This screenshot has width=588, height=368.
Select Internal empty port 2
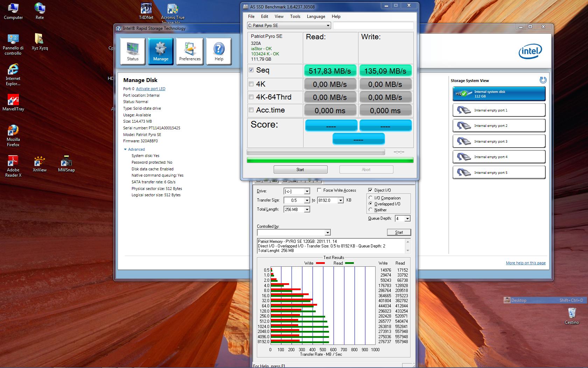(x=499, y=125)
